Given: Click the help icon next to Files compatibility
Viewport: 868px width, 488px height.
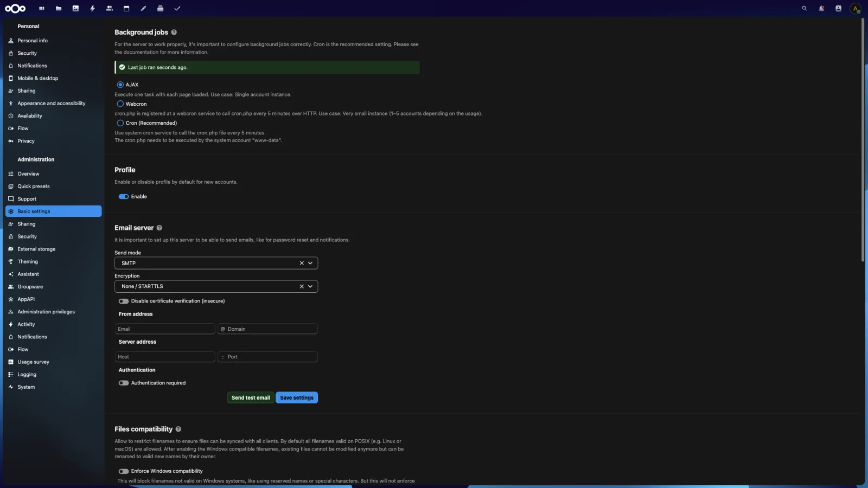Looking at the screenshot, I should click(178, 429).
